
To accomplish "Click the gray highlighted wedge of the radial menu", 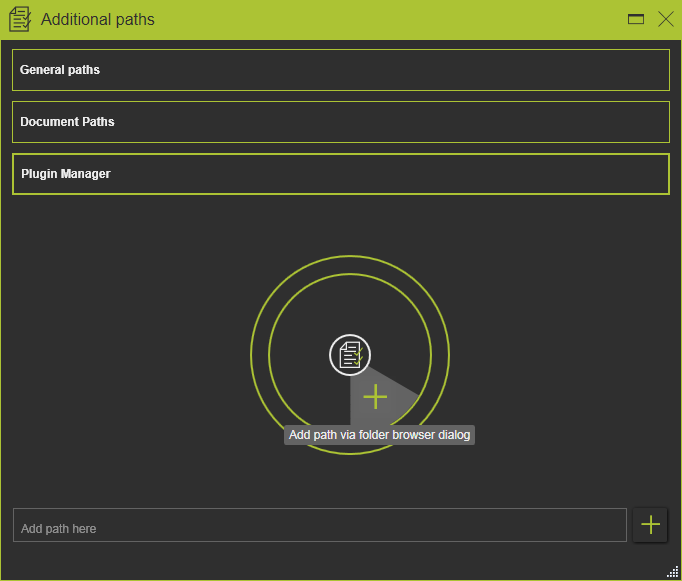I will tap(395, 390).
